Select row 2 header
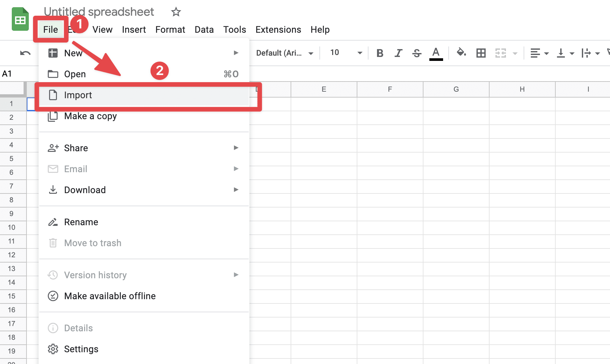Screen dimensions: 610x364 (x=13, y=118)
